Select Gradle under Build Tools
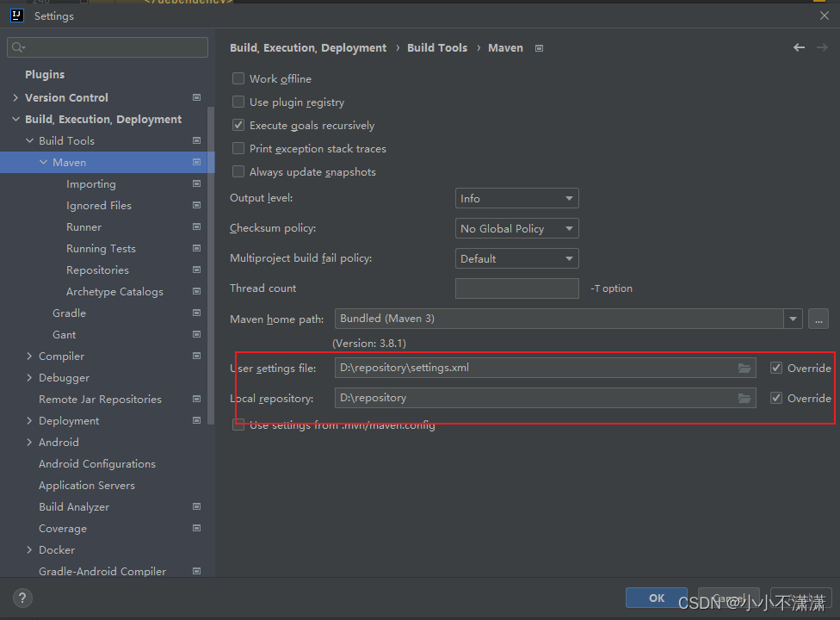The width and height of the screenshot is (840, 620). click(69, 313)
